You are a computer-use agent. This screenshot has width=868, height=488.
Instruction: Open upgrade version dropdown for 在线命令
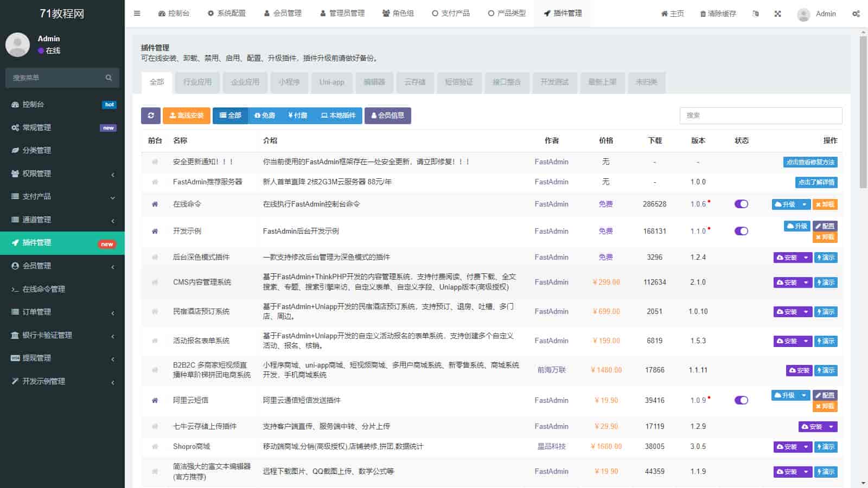805,204
